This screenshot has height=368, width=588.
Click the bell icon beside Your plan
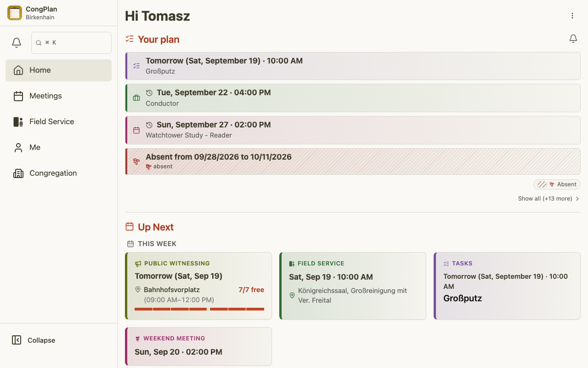point(573,39)
